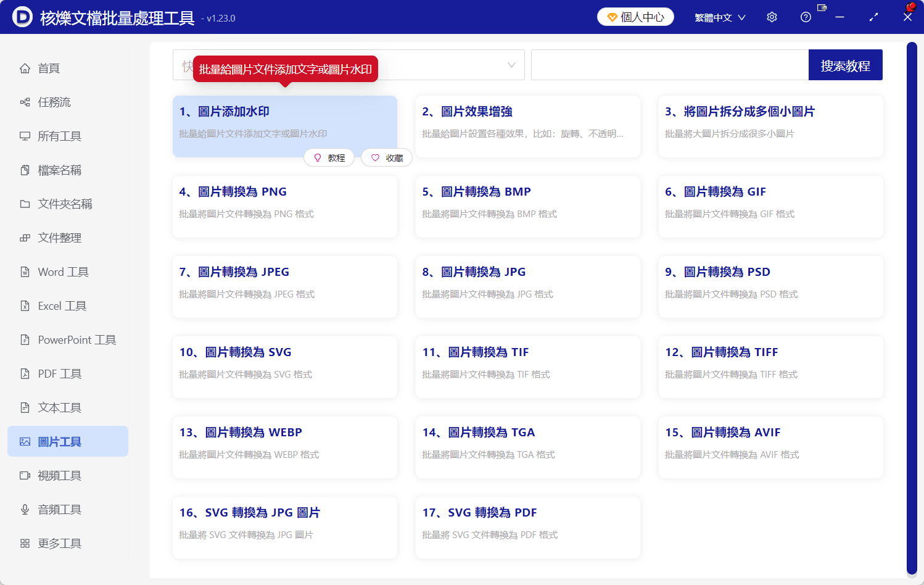The height and width of the screenshot is (585, 924).
Task: Open tool 圖片添加水印
Action: tap(285, 127)
